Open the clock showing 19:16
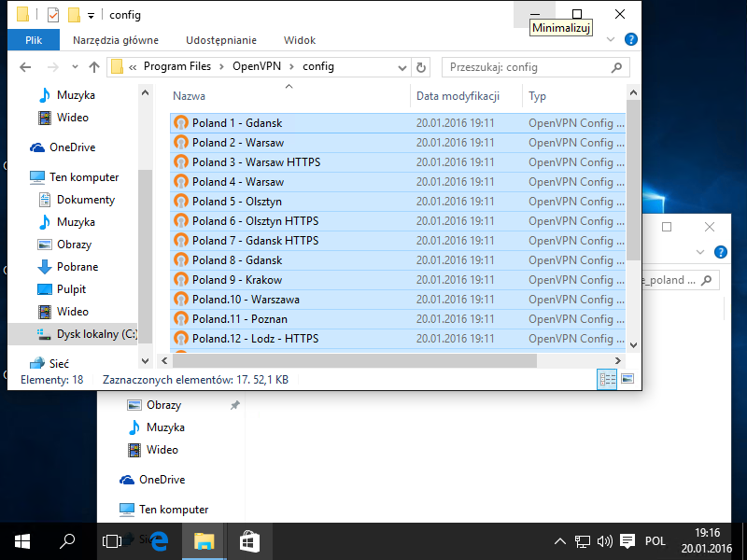The width and height of the screenshot is (747, 560). [707, 532]
